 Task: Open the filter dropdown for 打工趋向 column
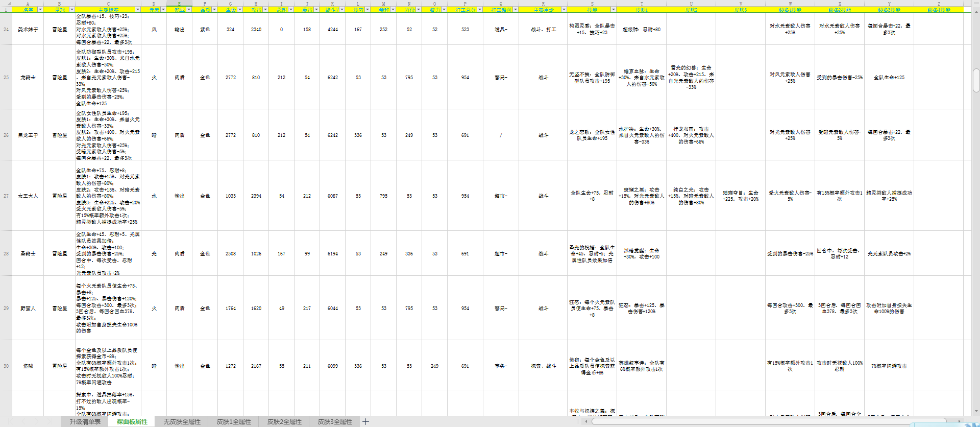tap(515, 10)
